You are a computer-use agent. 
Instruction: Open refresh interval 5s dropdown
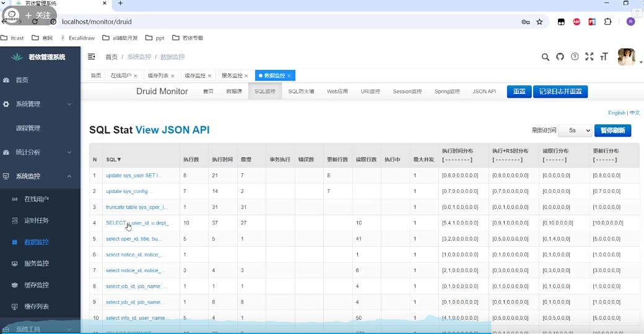tap(575, 131)
